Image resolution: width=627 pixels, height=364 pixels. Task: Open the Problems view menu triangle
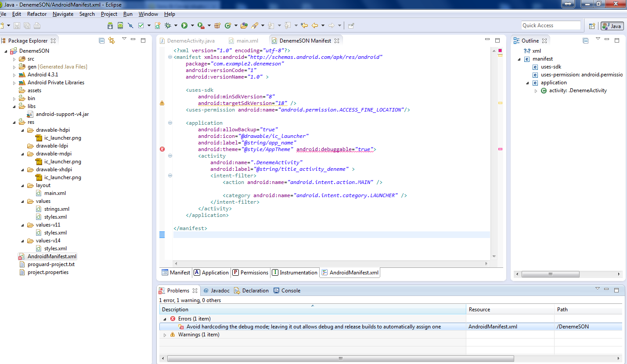(598, 289)
